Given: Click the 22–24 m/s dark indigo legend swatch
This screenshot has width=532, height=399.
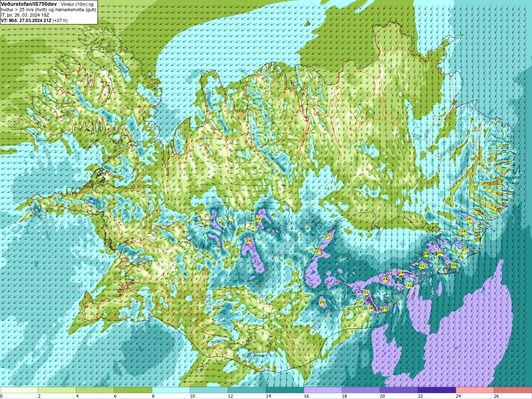Looking at the screenshot, I should 437,390.
